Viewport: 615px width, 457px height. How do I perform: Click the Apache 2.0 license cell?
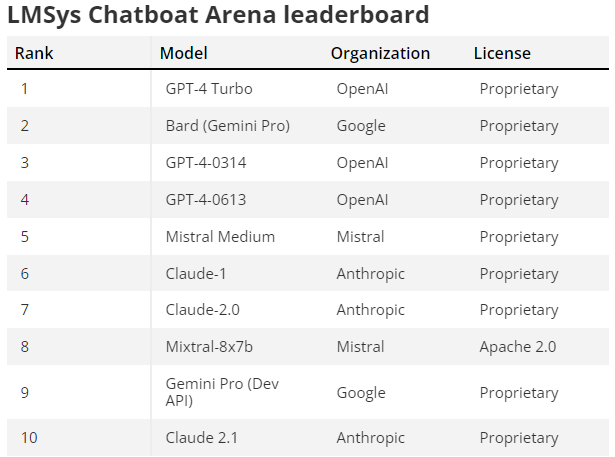tap(518, 347)
